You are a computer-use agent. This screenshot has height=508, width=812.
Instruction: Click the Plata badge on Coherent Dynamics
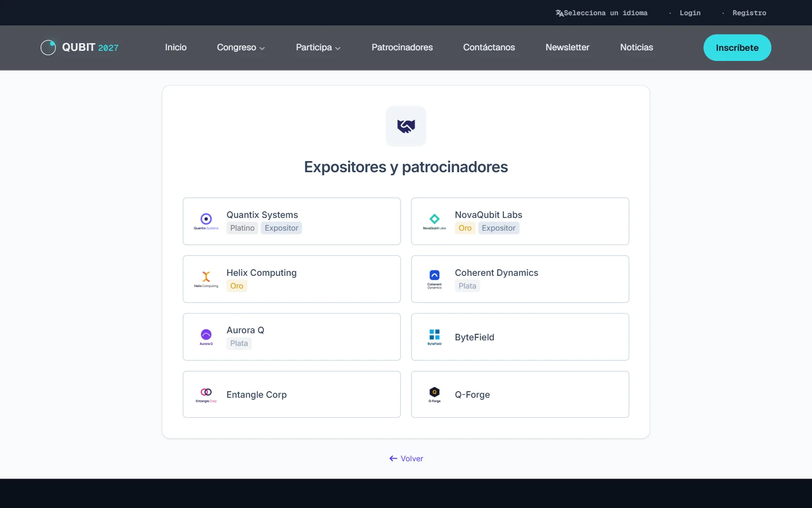pyautogui.click(x=467, y=286)
